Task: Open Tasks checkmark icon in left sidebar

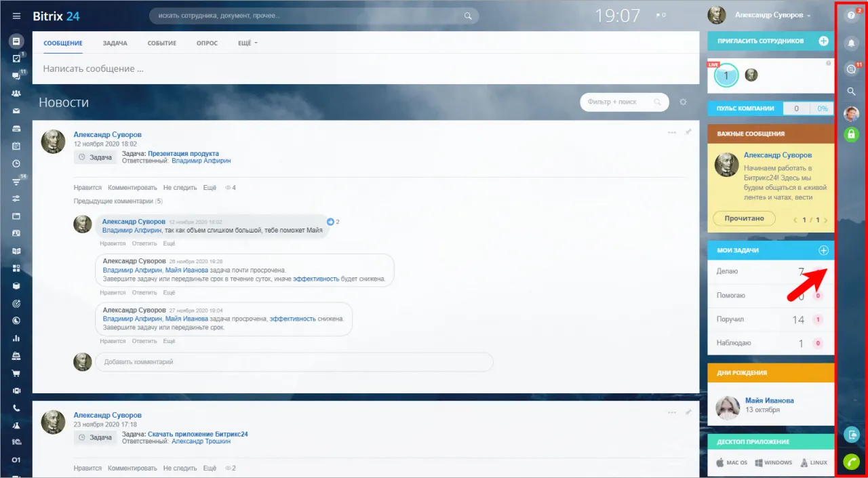Action: (16, 58)
